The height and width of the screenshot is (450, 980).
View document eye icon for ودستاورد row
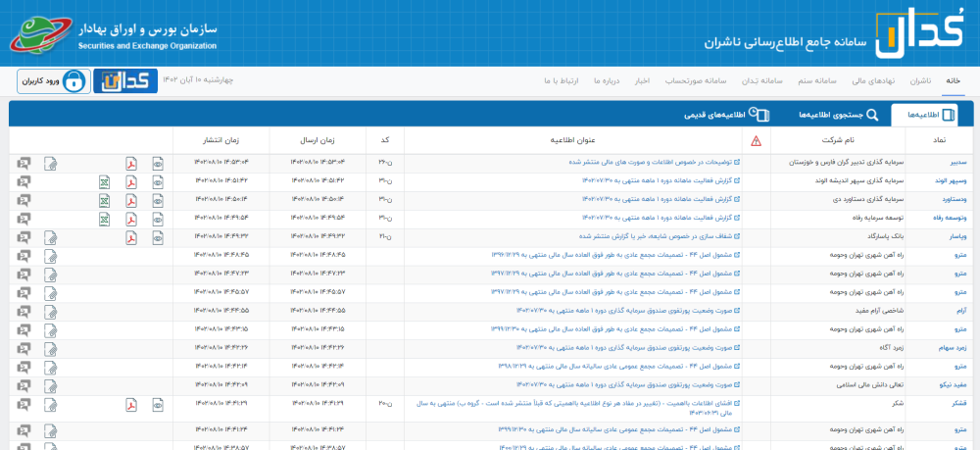coord(158,201)
